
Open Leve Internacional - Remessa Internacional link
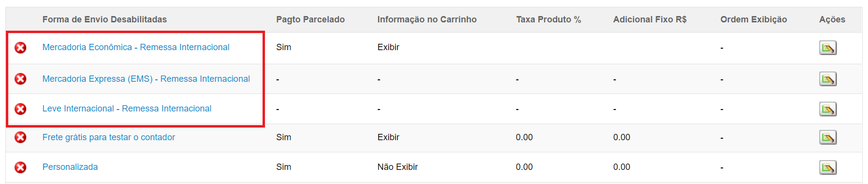(127, 109)
